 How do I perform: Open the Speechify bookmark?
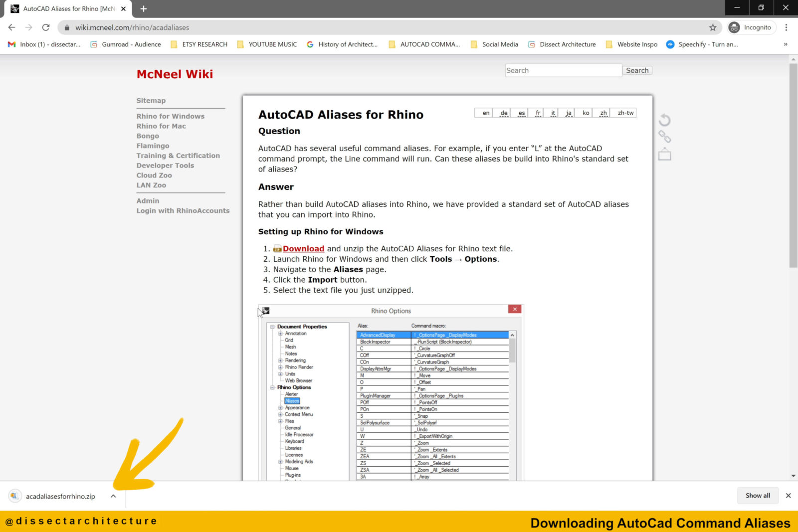click(702, 44)
